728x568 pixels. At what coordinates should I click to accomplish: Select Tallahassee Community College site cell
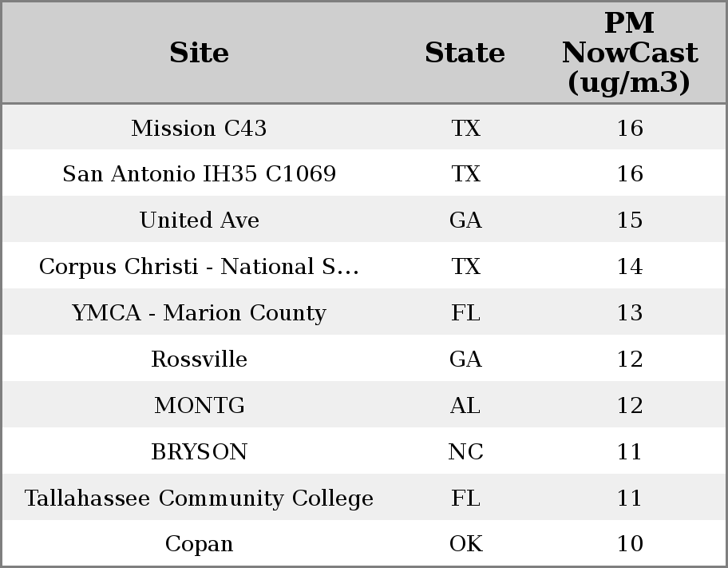199,498
